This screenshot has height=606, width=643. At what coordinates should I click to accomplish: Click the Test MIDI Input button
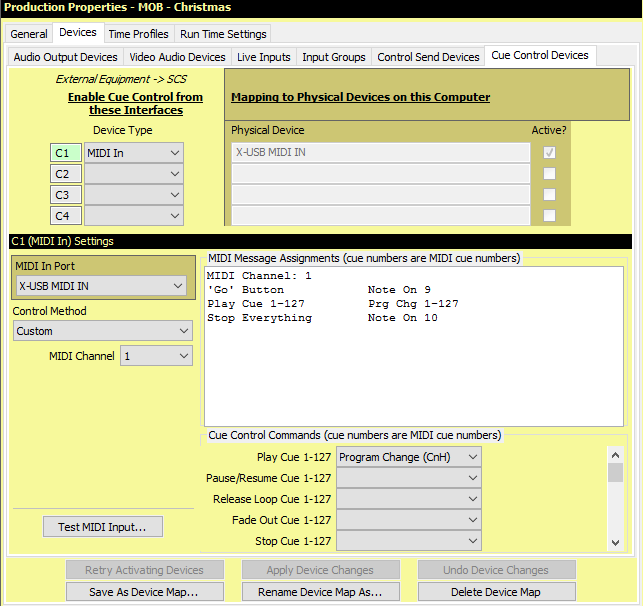click(x=102, y=527)
